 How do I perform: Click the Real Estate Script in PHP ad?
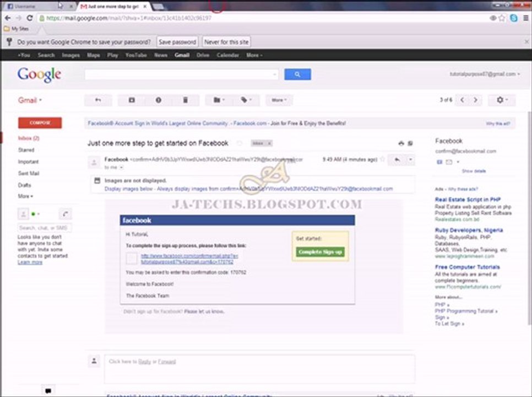tap(468, 200)
